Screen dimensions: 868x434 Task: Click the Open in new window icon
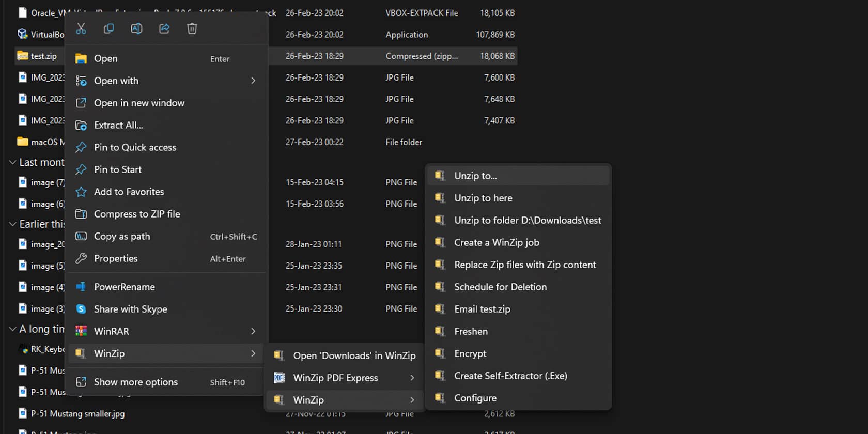pyautogui.click(x=81, y=103)
